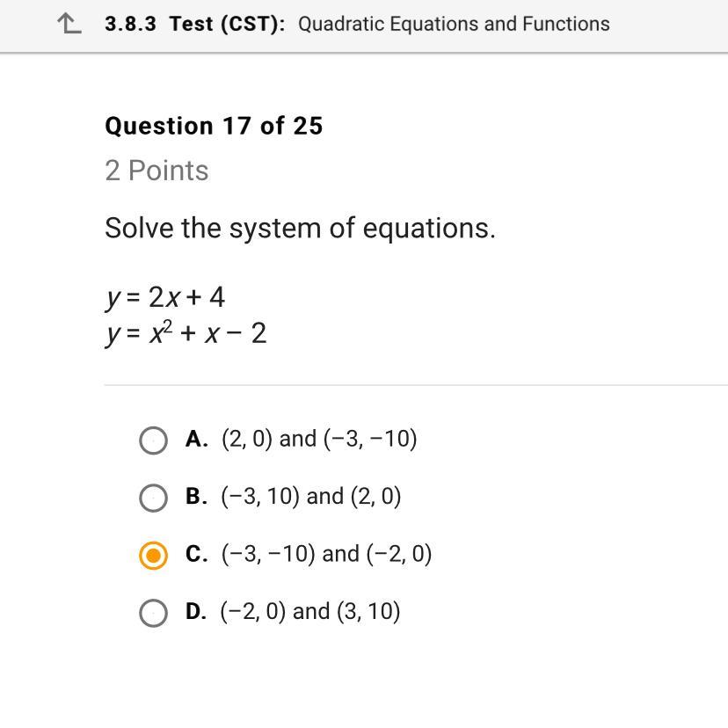Screen dimensions: 728x728
Task: Click Quadratic Equations and Functions header text
Action: (x=454, y=24)
